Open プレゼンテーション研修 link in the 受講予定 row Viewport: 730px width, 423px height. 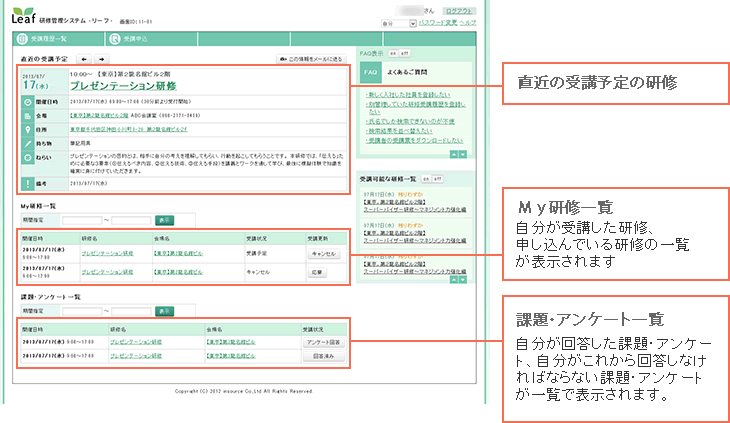(108, 254)
